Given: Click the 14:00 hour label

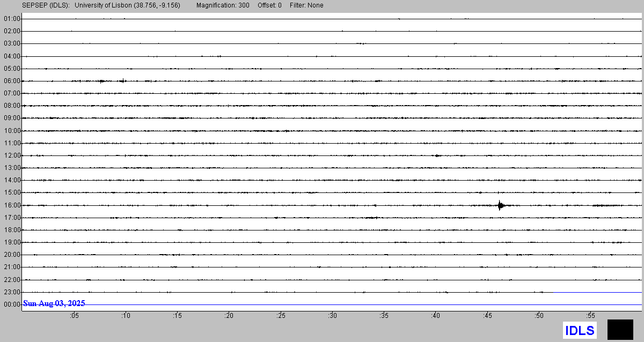Looking at the screenshot, I should click(12, 180).
